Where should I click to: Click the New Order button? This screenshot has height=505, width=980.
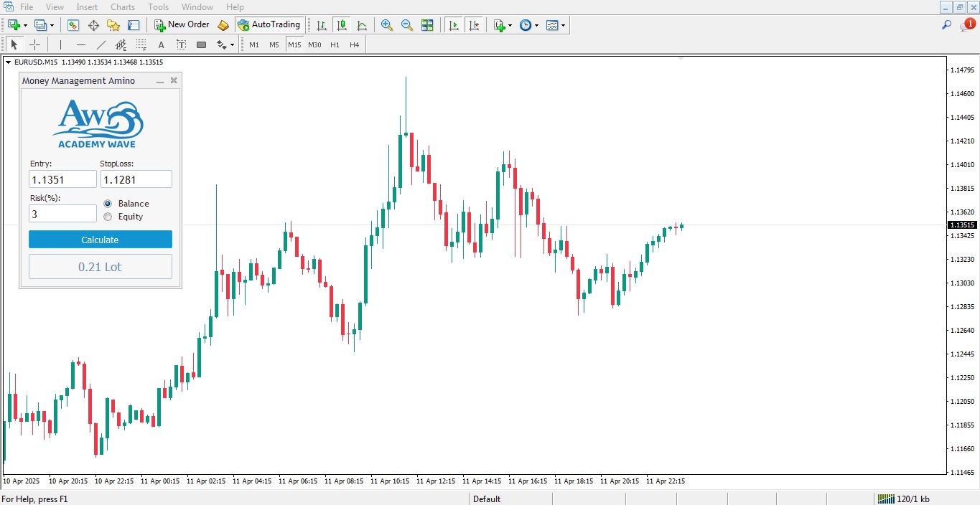[x=182, y=25]
